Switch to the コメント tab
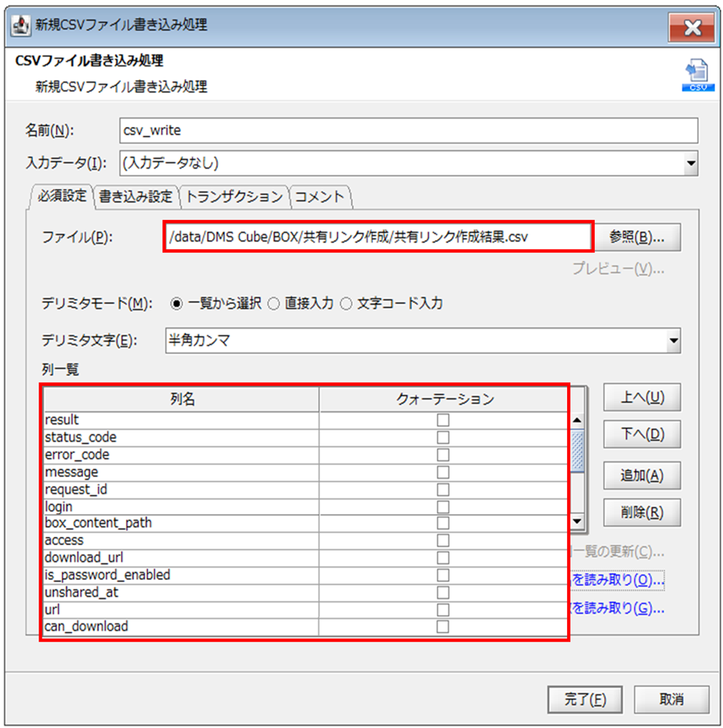723x728 pixels. (x=320, y=197)
